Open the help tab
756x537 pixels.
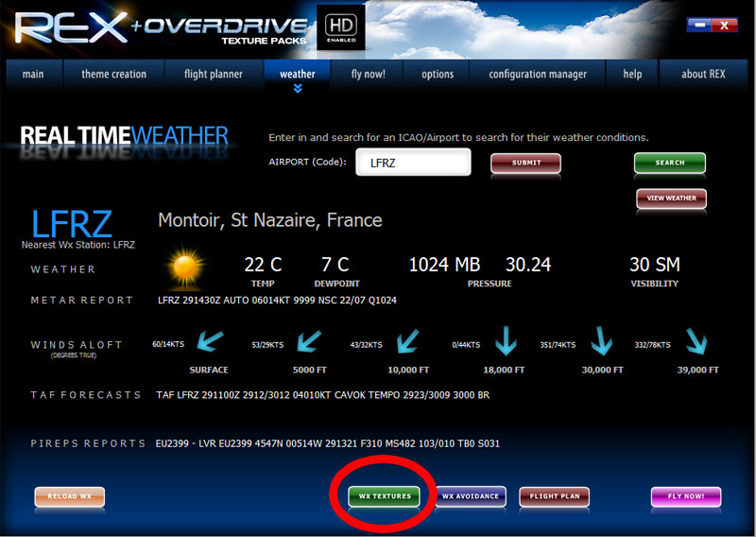[x=632, y=74]
